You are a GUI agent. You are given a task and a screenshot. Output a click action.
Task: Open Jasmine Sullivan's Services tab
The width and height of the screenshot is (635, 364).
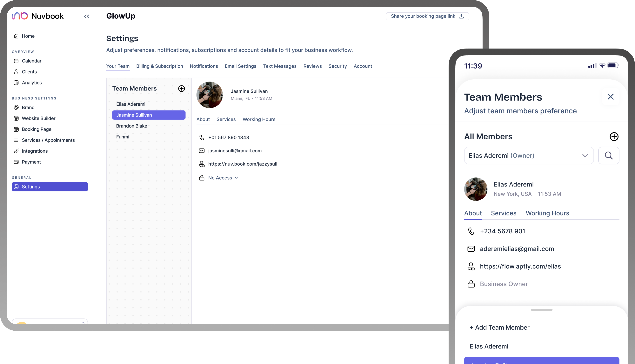(x=226, y=120)
